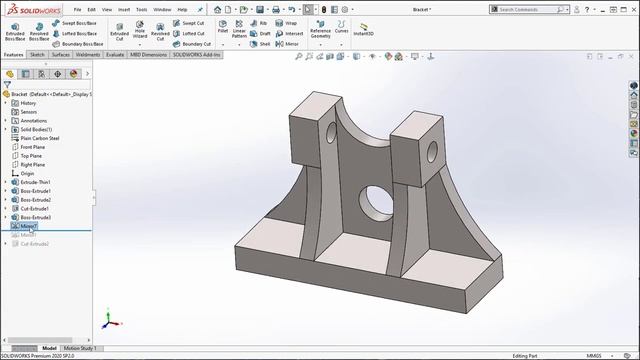Choose Lofted Boss/Base

pos(75,33)
